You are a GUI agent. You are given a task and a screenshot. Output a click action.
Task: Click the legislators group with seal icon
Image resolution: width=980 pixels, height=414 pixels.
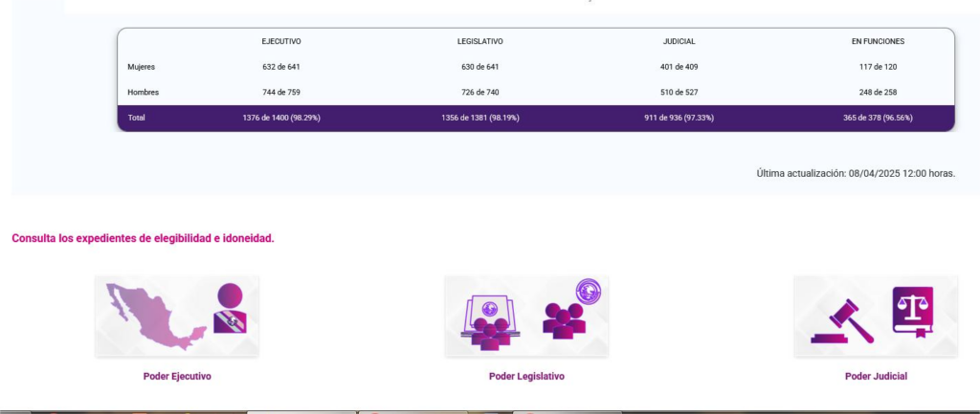(568, 309)
